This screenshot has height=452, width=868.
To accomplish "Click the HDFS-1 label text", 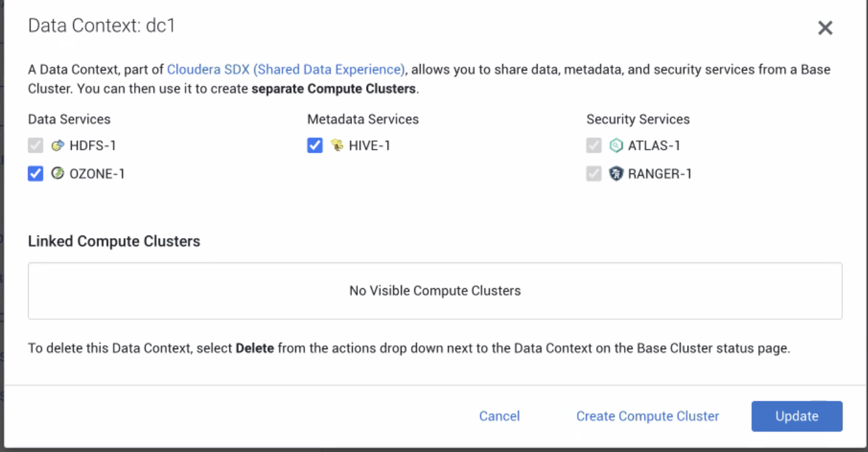I will [93, 146].
